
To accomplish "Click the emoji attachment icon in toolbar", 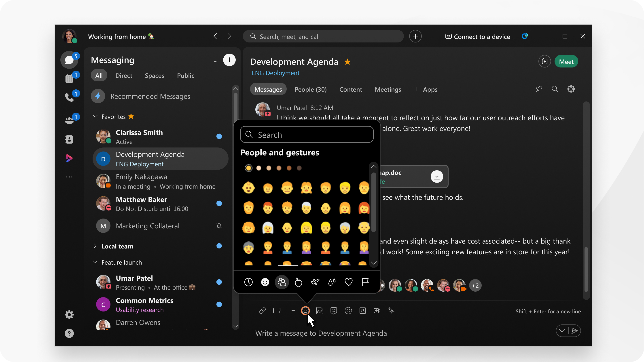I will point(306,311).
